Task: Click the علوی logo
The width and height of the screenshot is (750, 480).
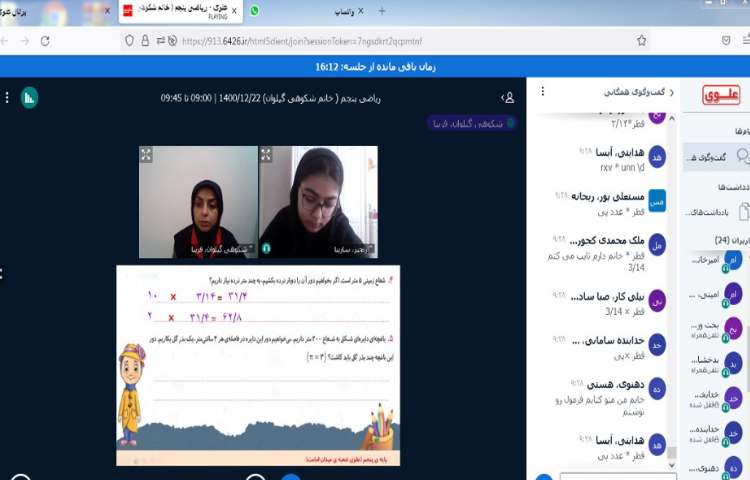Action: point(721,95)
